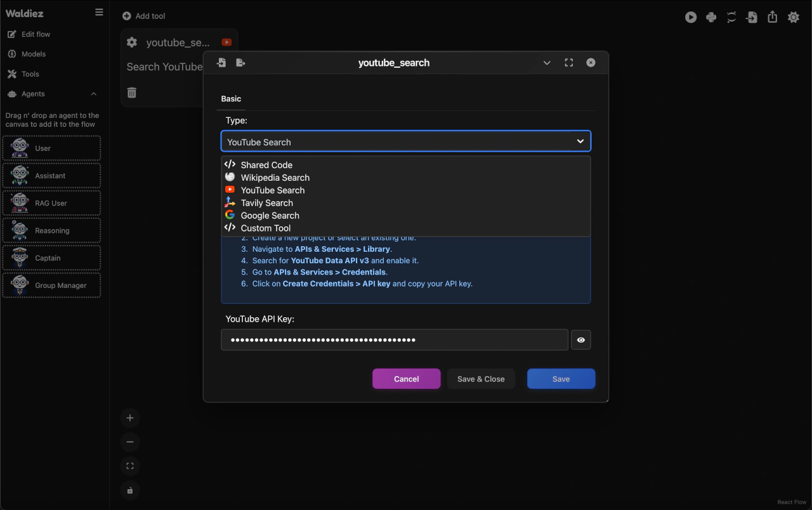Toggle YouTube API key visibility
The height and width of the screenshot is (510, 812).
click(580, 340)
